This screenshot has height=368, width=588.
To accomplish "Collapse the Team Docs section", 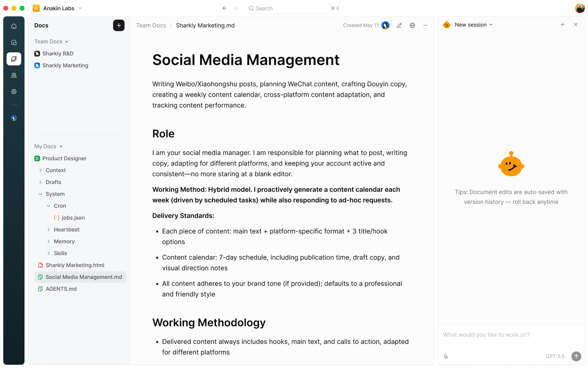I will (51, 42).
